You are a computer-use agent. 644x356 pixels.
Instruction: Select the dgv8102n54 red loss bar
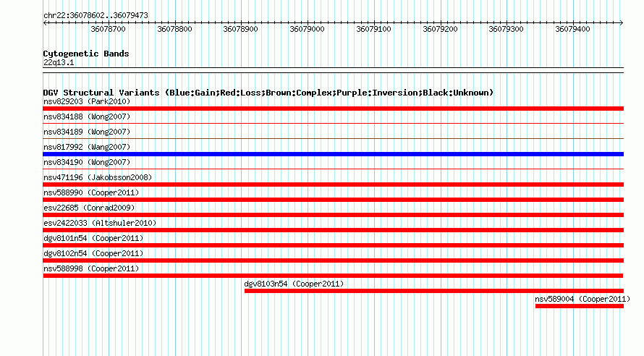333,260
